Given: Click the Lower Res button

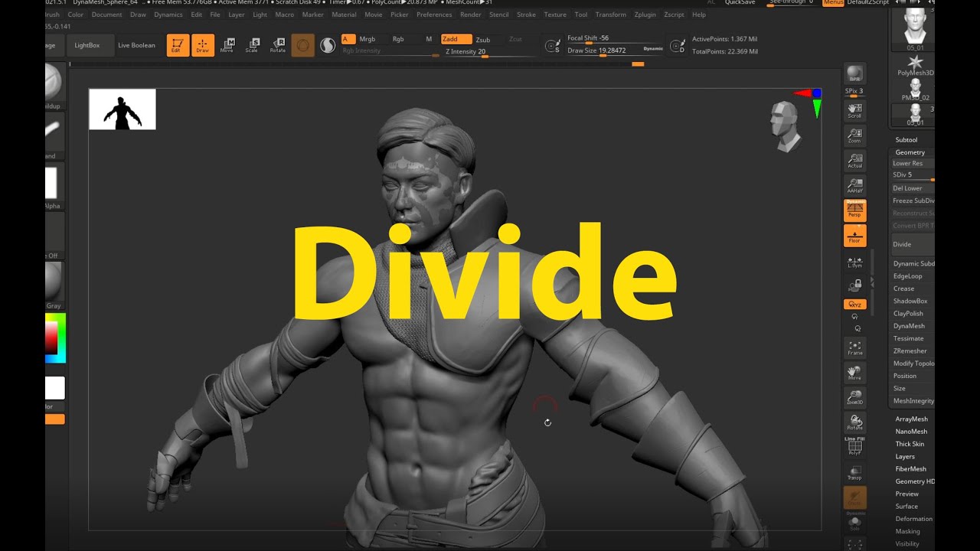Looking at the screenshot, I should [x=913, y=164].
